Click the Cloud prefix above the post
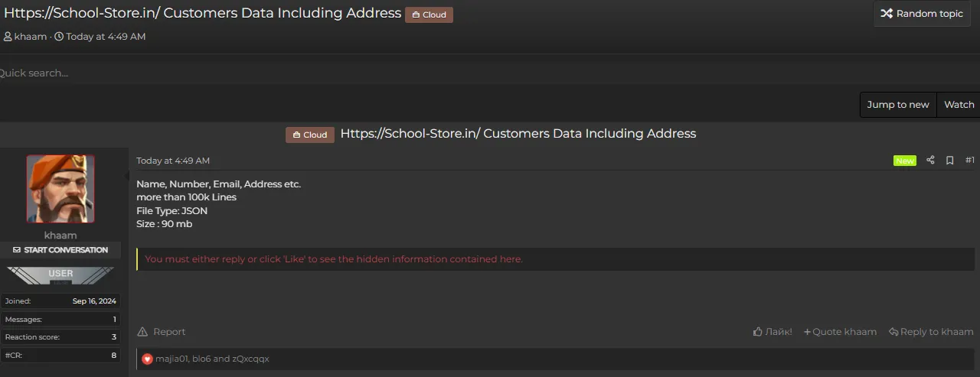This screenshot has width=980, height=377. tap(310, 135)
